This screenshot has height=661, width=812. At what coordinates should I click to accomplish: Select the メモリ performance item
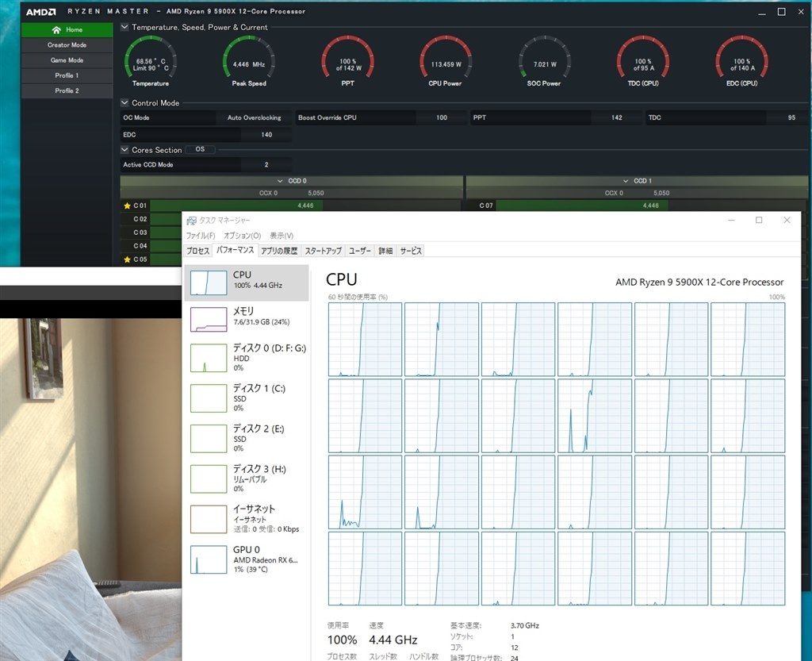(247, 319)
